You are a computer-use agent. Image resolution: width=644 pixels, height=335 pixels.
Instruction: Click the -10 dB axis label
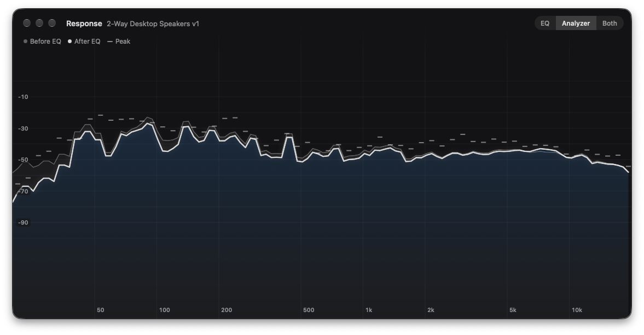[23, 97]
